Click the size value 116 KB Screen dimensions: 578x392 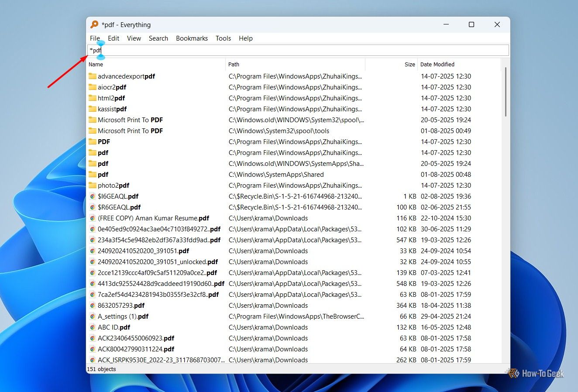[x=406, y=218]
